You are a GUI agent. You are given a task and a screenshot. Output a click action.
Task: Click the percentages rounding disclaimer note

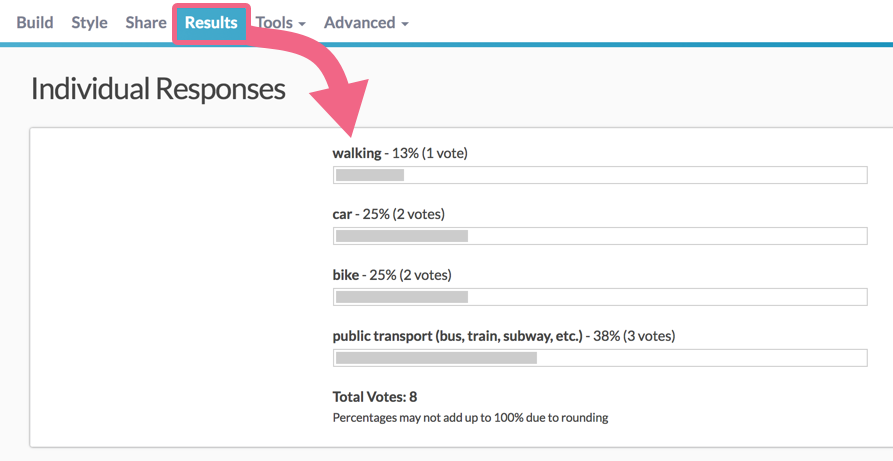(470, 417)
